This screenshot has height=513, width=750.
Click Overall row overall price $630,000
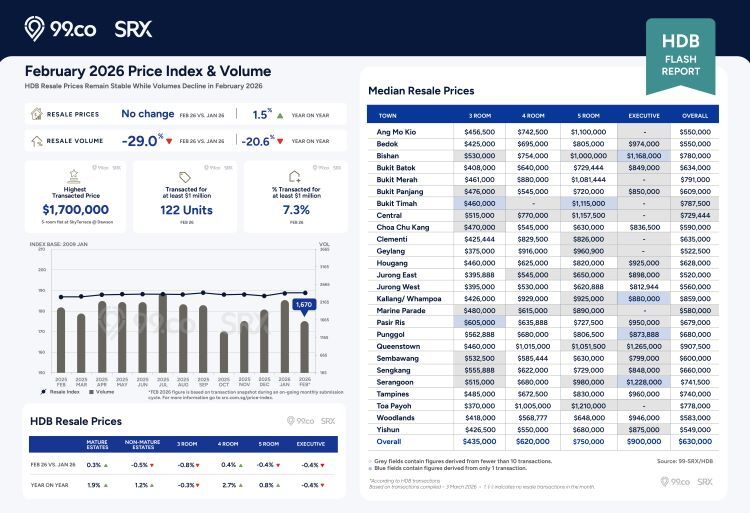click(x=695, y=442)
